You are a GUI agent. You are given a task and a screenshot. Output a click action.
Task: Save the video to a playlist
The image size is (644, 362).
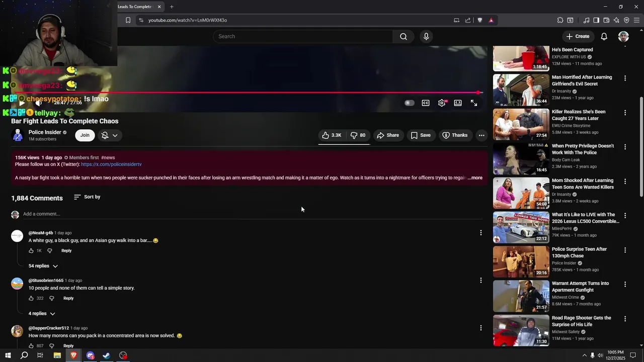click(x=421, y=135)
